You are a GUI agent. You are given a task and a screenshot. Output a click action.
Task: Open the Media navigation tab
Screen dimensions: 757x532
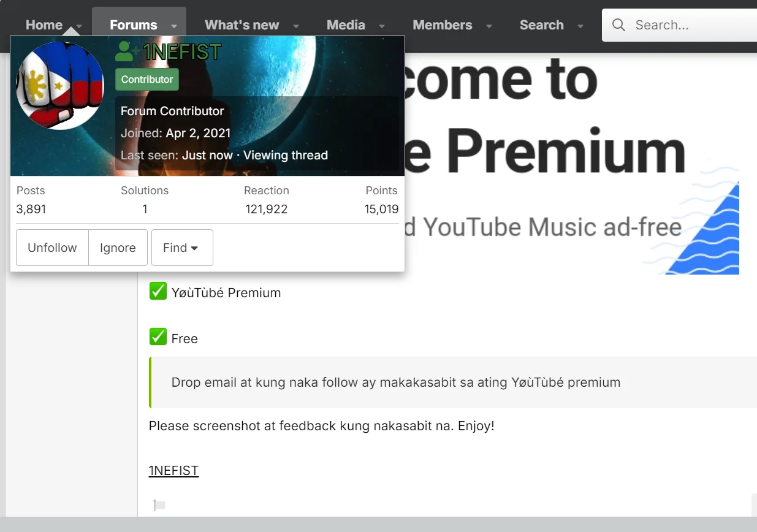(x=346, y=25)
